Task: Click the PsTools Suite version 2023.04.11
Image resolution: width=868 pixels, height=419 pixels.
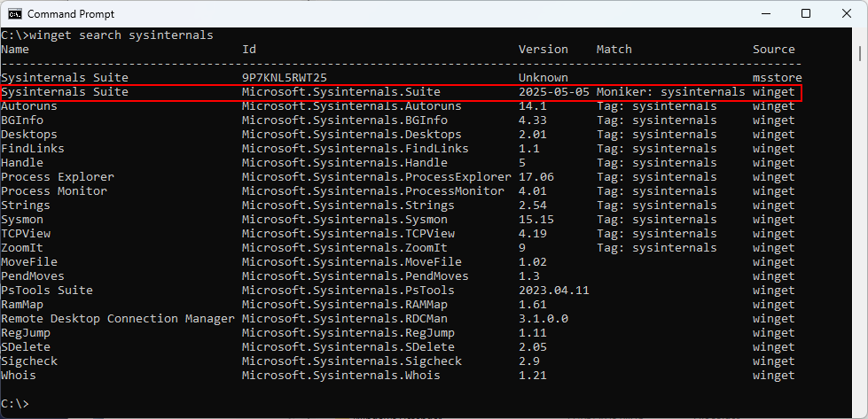Action: tap(554, 291)
